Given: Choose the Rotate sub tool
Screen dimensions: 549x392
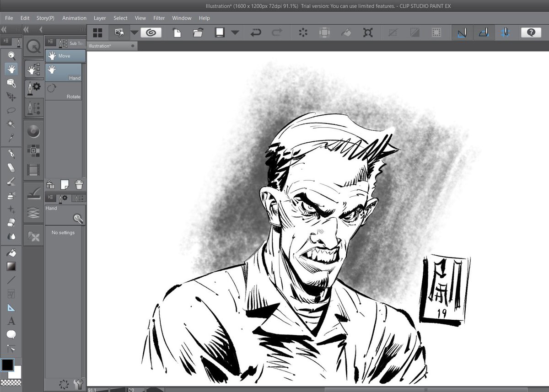Looking at the screenshot, I should [x=64, y=91].
